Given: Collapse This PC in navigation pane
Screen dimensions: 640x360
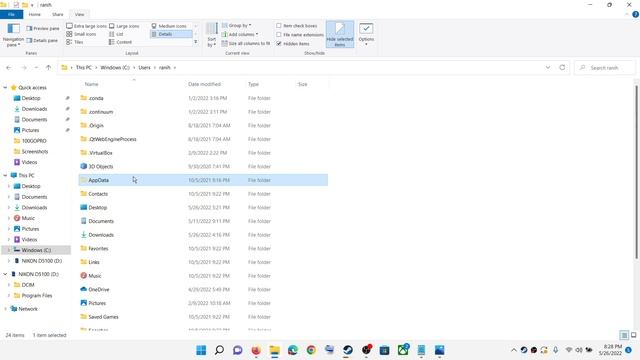Looking at the screenshot, I should tap(5, 176).
